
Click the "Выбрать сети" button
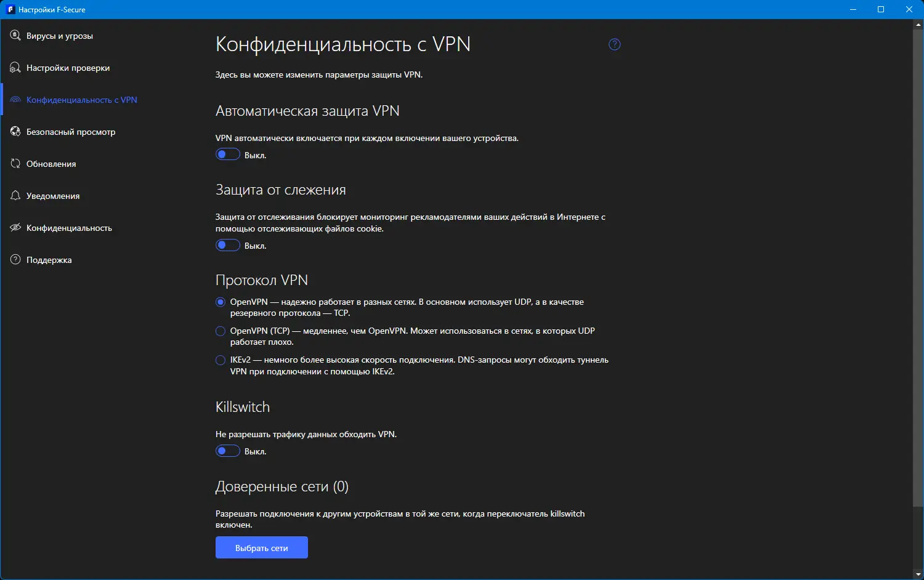pos(261,547)
